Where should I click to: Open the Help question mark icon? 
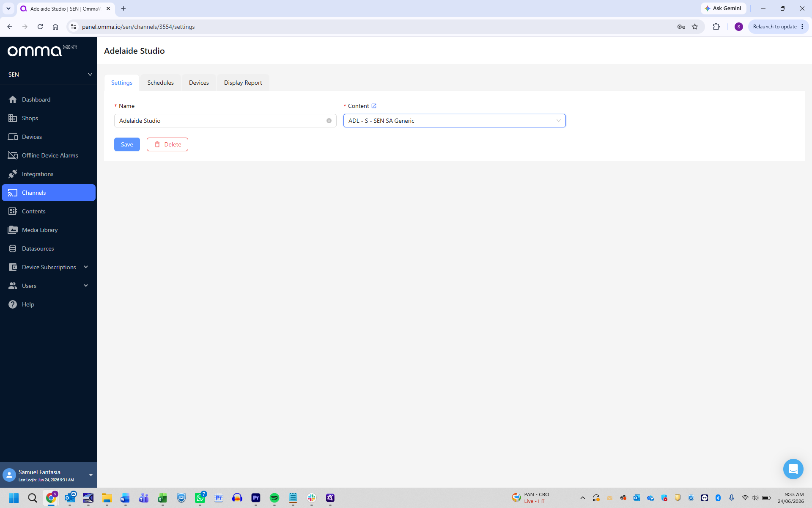13,304
